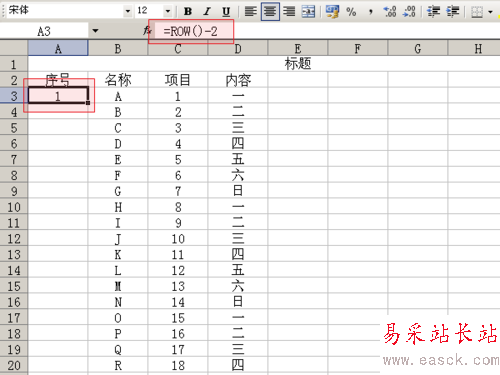Click formula bar with =ROW()-2
The width and height of the screenshot is (500, 375).
pos(328,31)
